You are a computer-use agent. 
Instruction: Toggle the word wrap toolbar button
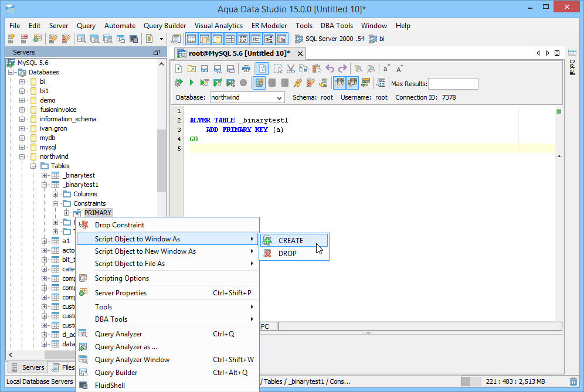coord(262,69)
